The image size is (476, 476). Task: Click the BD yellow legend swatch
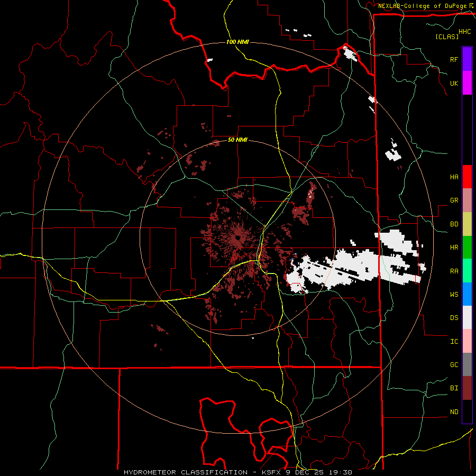467,224
